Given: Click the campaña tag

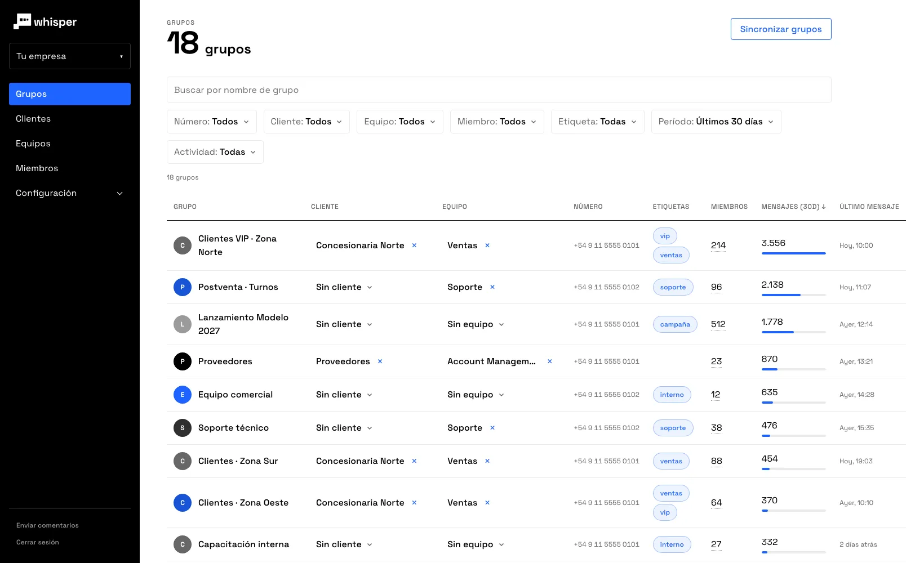Looking at the screenshot, I should coord(675,324).
